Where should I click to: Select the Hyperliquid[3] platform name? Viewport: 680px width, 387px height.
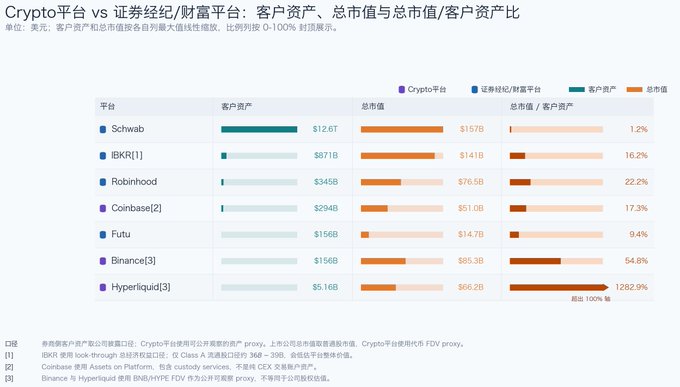click(141, 287)
